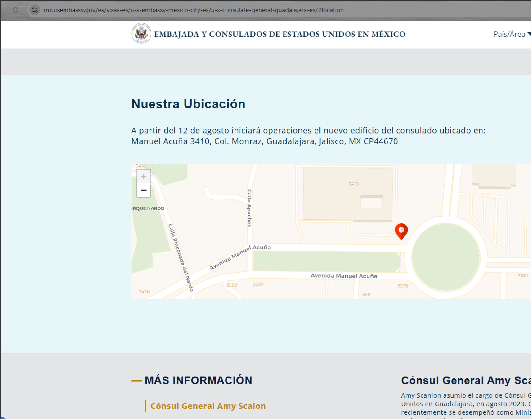The width and height of the screenshot is (532, 420).
Task: Open the Cónsul General Amy Scalon link
Action: click(208, 406)
